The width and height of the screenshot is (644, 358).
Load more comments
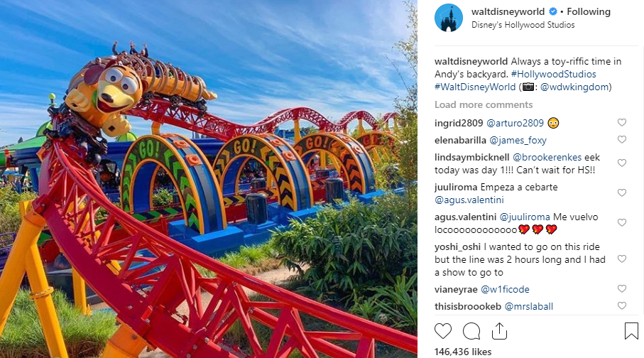(484, 105)
